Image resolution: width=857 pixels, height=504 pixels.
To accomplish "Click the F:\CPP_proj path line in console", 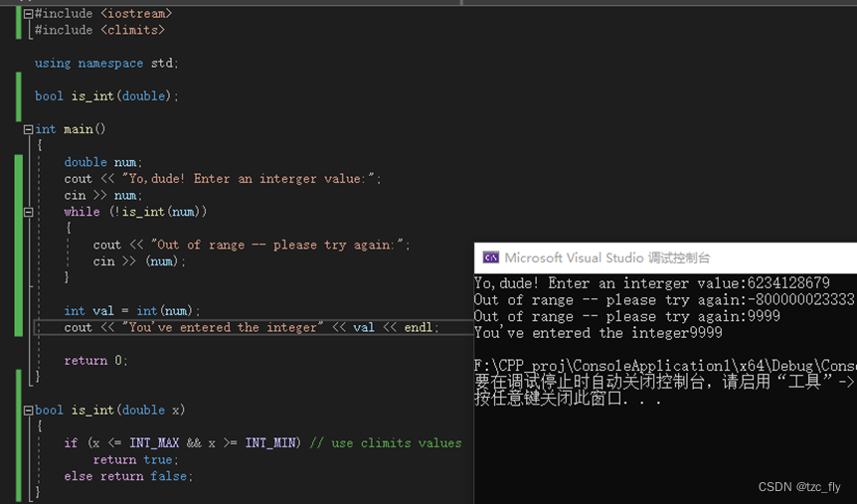I will (665, 366).
